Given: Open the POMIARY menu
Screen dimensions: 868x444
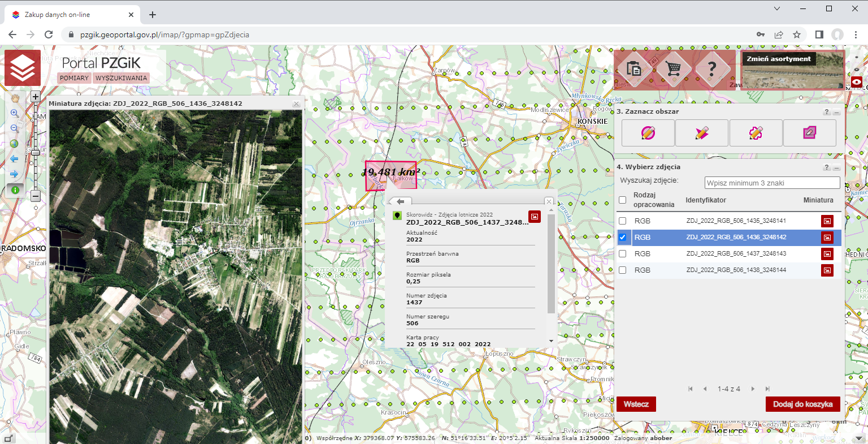Looking at the screenshot, I should tap(74, 78).
